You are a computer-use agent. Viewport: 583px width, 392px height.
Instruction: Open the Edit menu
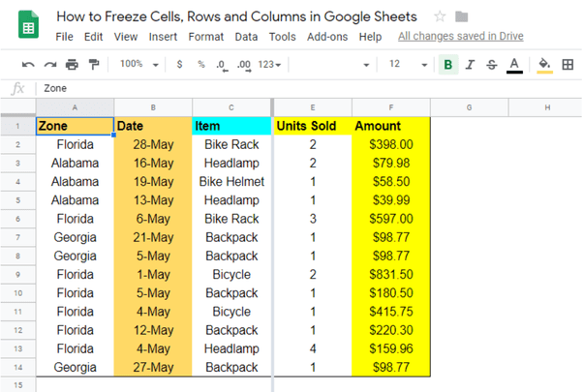[x=93, y=37]
